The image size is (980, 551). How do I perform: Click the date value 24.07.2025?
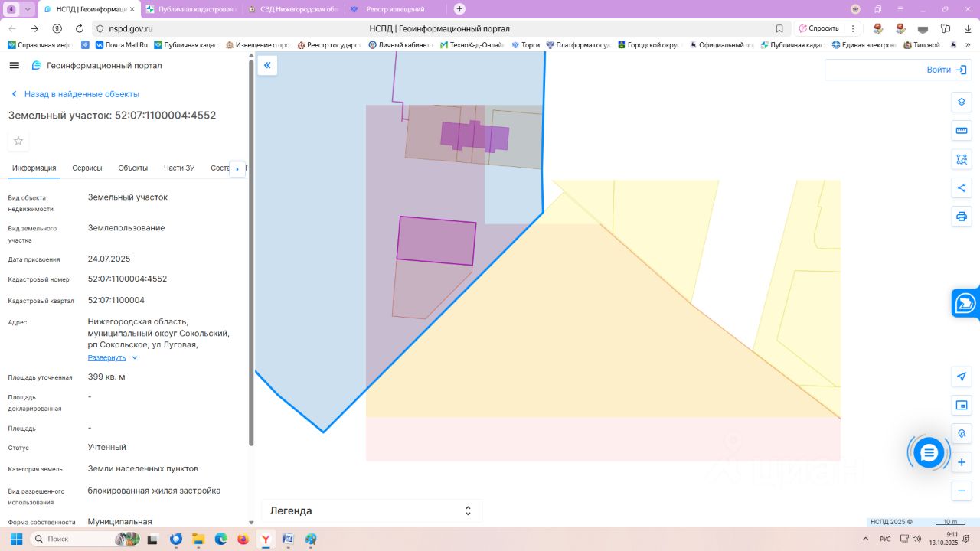(x=109, y=259)
